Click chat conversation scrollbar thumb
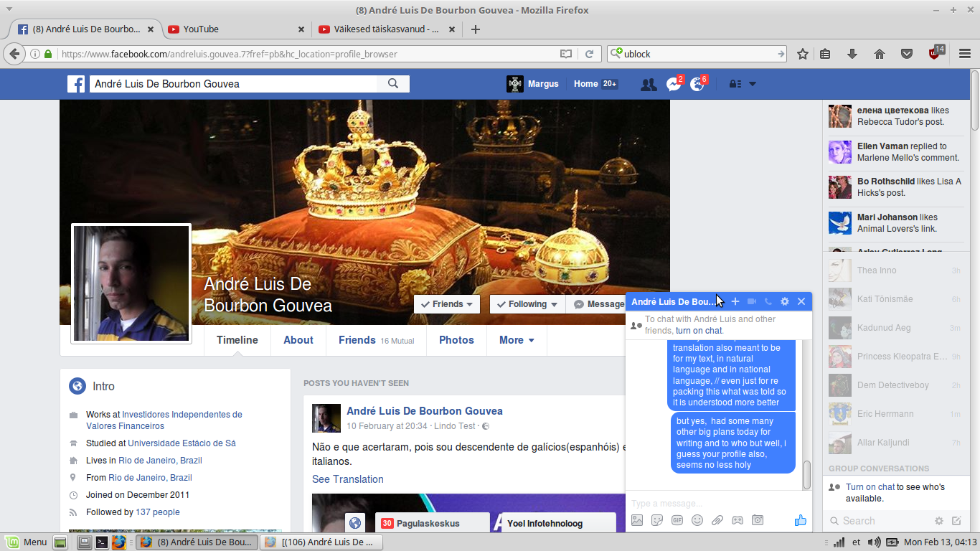Image resolution: width=980 pixels, height=551 pixels. [807, 475]
